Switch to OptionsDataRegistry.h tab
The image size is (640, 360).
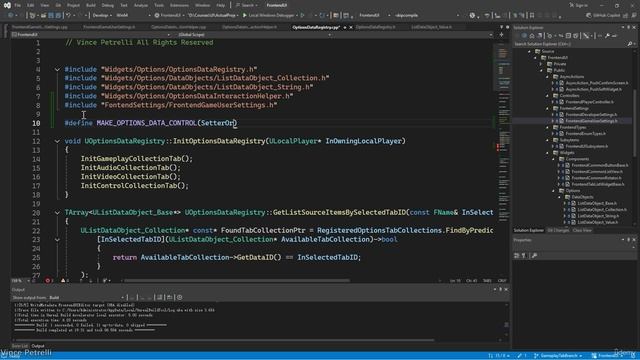point(376,27)
